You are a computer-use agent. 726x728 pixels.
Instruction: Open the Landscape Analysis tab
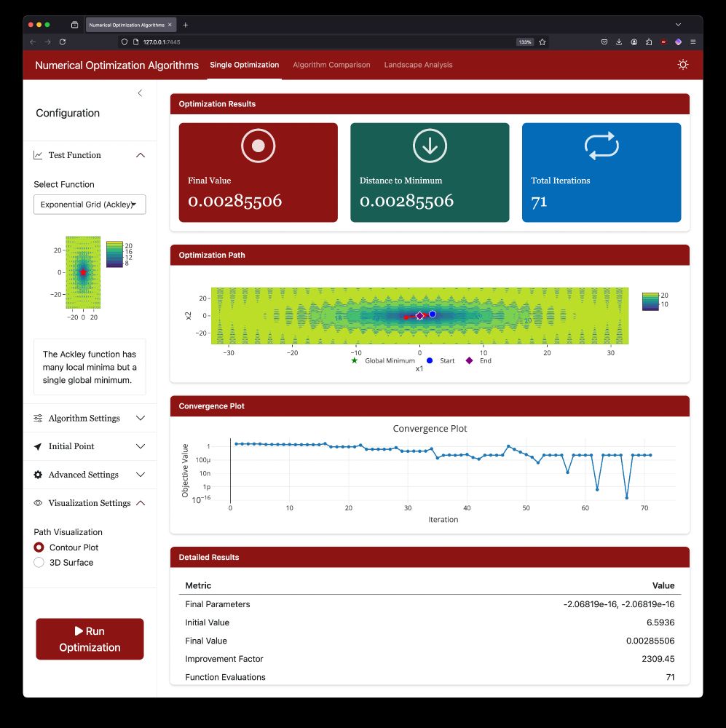[x=418, y=65]
